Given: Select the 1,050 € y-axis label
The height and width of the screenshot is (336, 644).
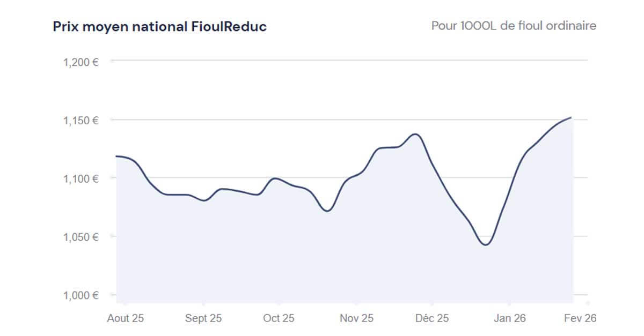Looking at the screenshot, I should pos(80,237).
